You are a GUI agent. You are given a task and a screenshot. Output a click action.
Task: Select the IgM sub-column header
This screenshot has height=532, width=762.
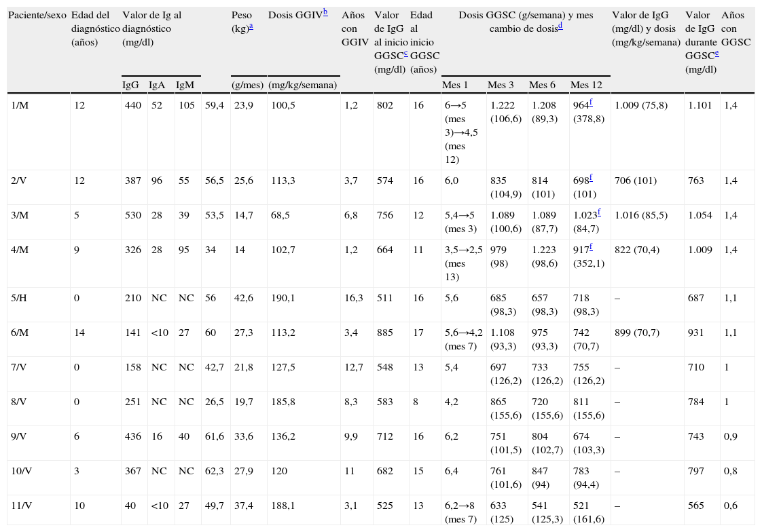tap(184, 85)
